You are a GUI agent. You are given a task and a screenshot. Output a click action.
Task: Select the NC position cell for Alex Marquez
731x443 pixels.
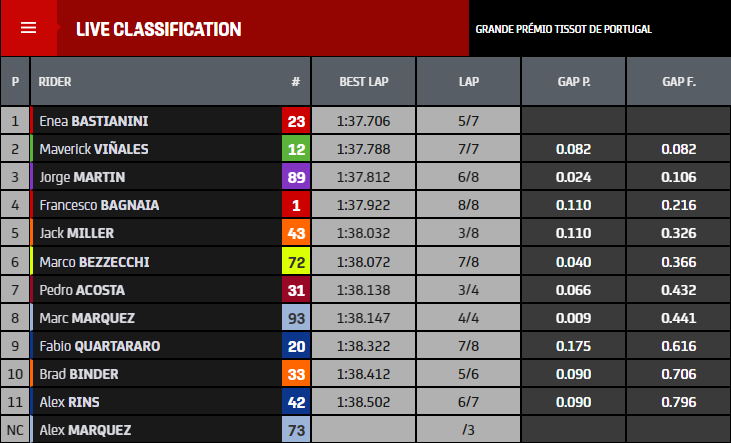(15, 431)
